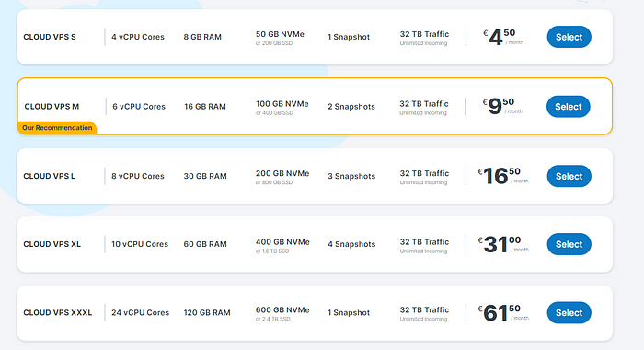
Task: Click the €31.00 monthly price
Action: [503, 244]
